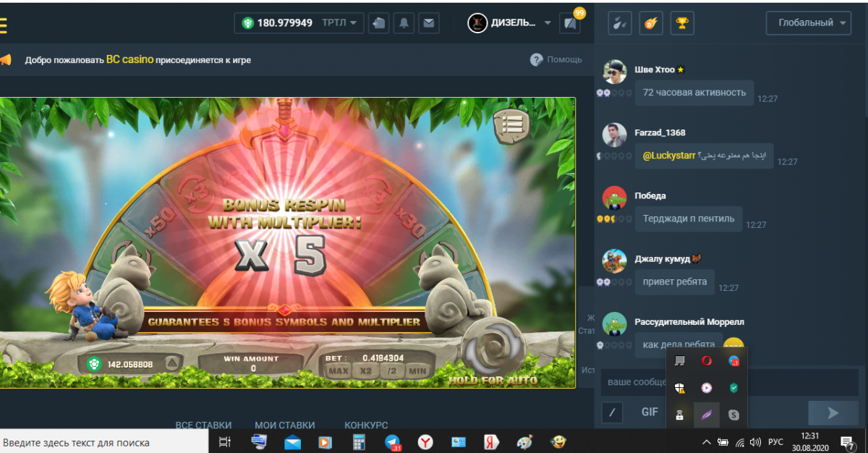868x453 pixels.
Task: Open the wallet icon in top bar
Action: click(379, 23)
